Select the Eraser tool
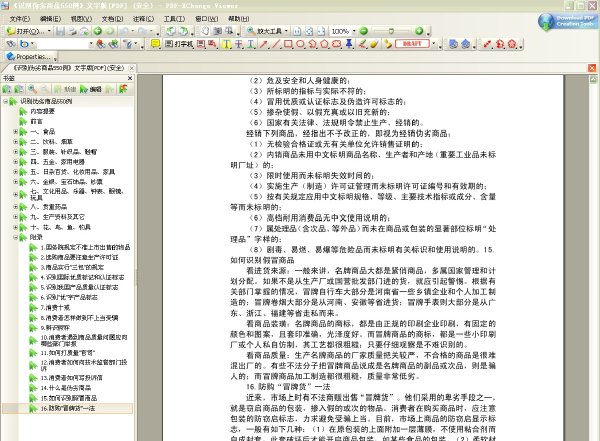Viewport: 600px width, 441px height. tap(374, 44)
